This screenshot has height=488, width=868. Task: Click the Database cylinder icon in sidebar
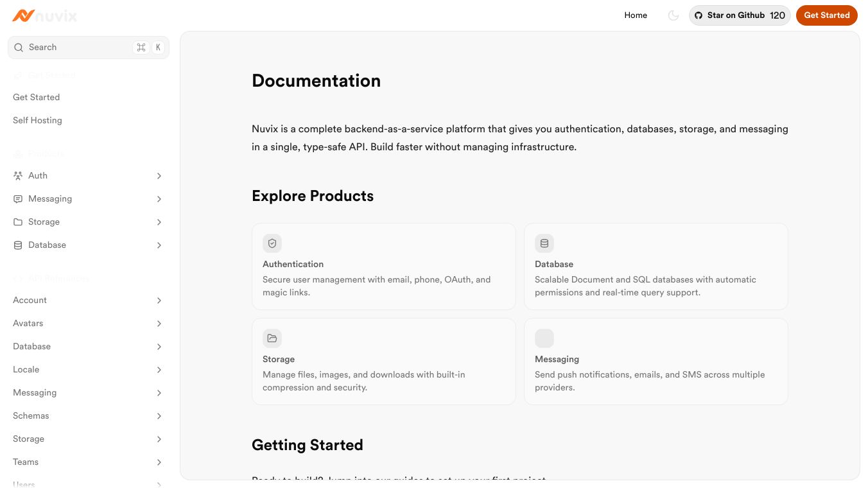(x=18, y=245)
